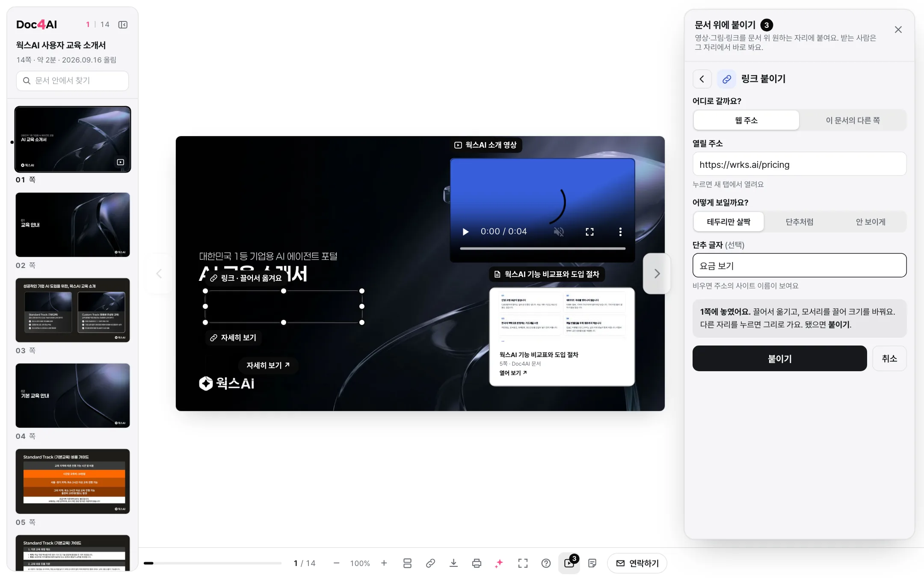Choose 테두리만 살짝 appearance option

pos(729,222)
